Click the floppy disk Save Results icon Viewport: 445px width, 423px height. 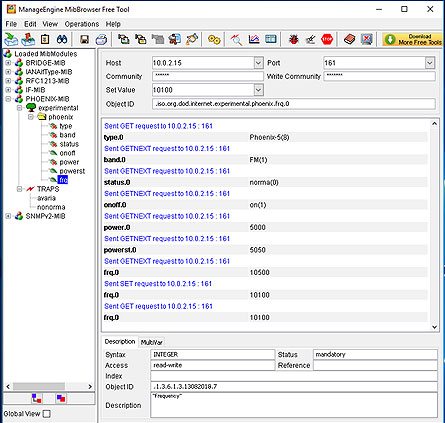click(85, 40)
